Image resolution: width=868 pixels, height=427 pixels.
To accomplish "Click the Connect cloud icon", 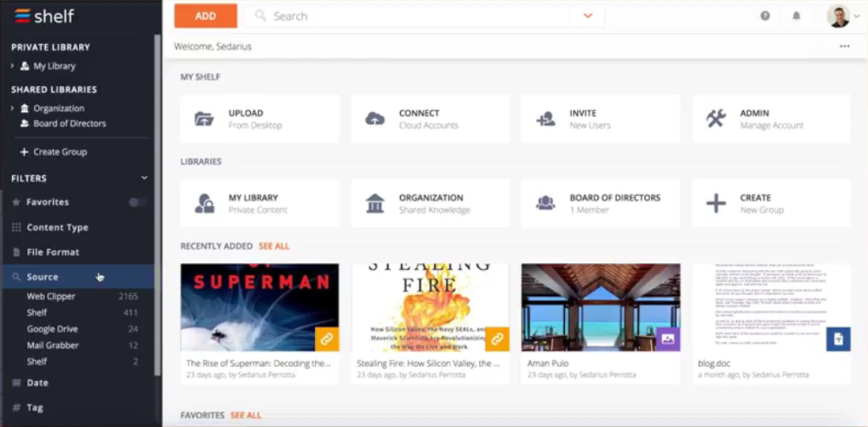I will [x=375, y=119].
